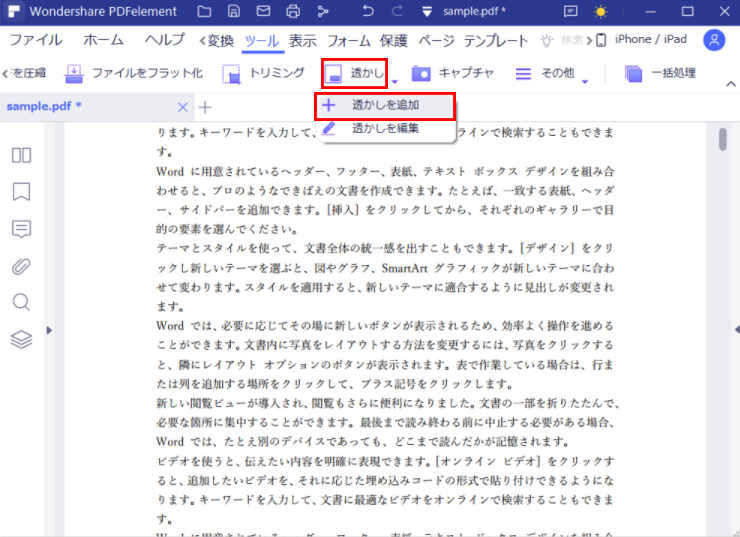
Task: Open 一括処理 batch process
Action: click(660, 73)
